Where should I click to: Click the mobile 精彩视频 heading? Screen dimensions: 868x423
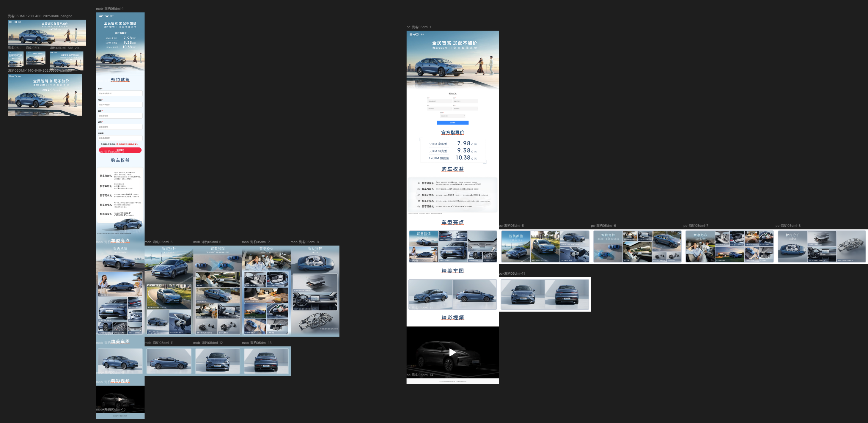click(x=120, y=381)
